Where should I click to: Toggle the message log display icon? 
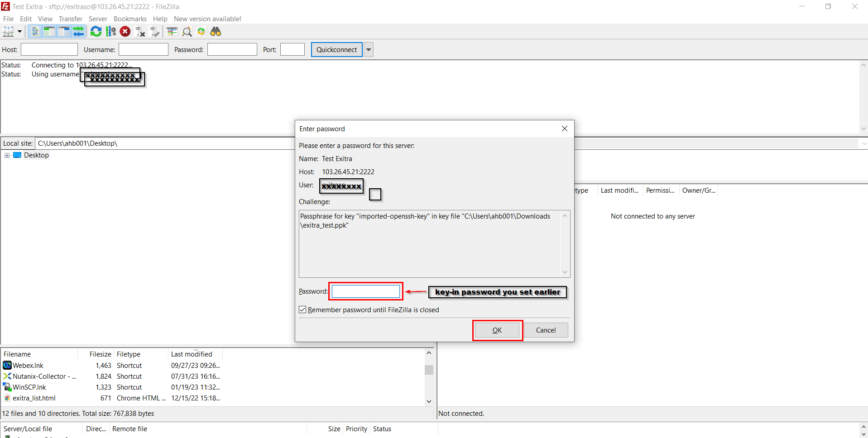[x=34, y=32]
